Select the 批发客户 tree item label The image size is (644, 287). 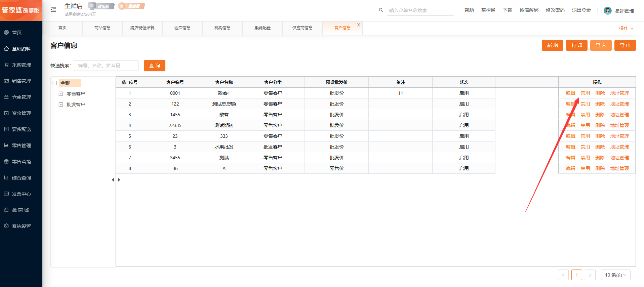(76, 105)
